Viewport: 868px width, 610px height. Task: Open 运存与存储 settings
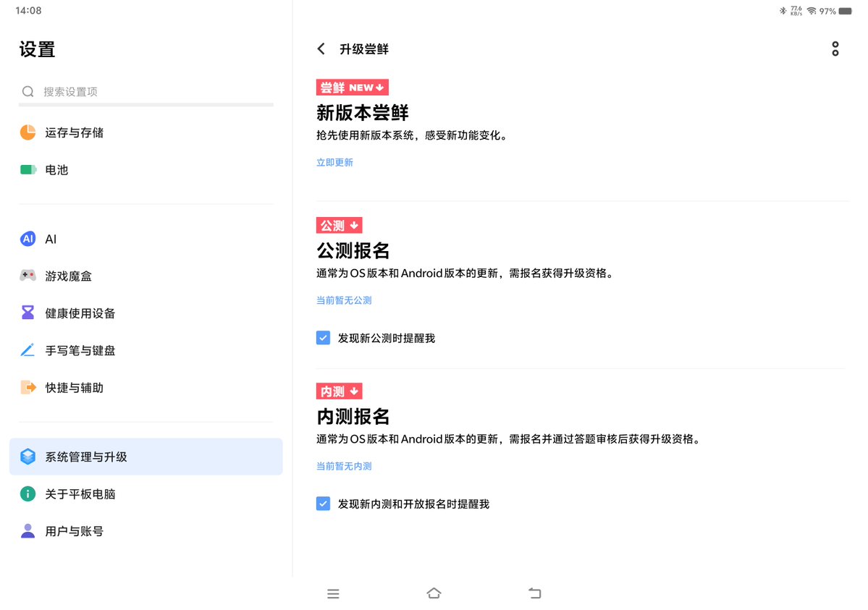click(x=146, y=132)
